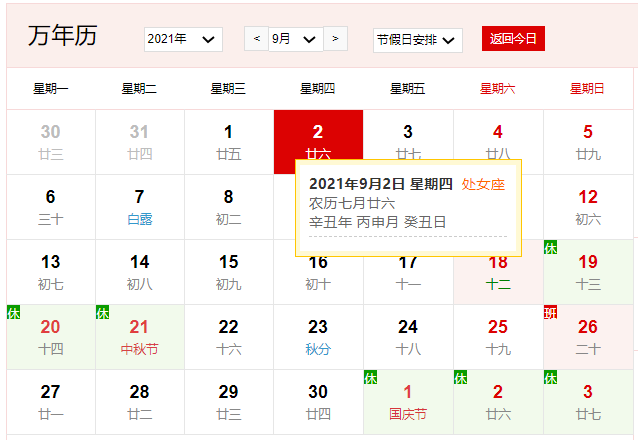This screenshot has width=638, height=440.
Task: Click the 万年历 title
Action: pyautogui.click(x=63, y=35)
